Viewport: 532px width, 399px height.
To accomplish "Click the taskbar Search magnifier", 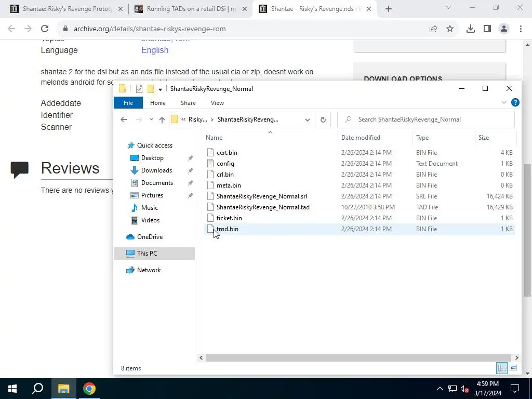I will 37,389.
